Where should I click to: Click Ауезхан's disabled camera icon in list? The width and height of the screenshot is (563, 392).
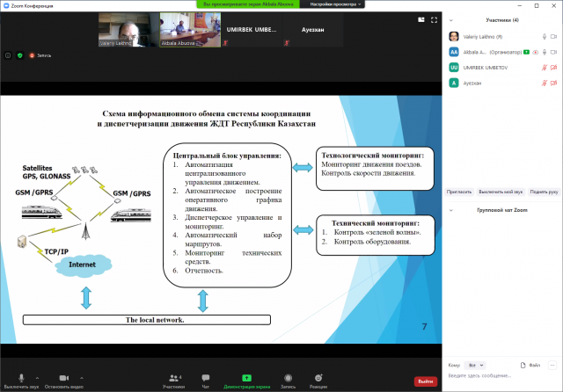(x=553, y=83)
